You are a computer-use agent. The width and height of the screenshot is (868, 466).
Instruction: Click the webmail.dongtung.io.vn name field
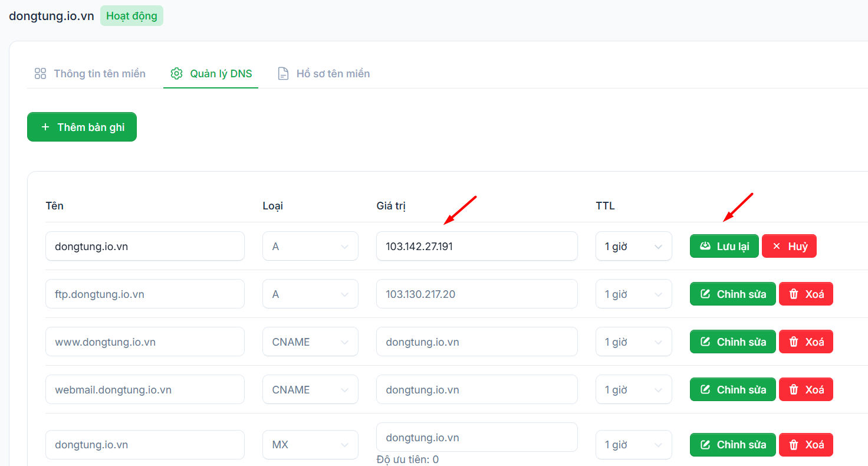point(145,389)
